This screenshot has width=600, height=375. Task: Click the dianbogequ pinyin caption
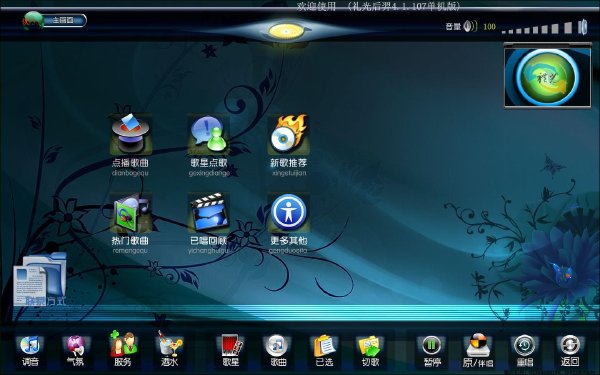(130, 173)
